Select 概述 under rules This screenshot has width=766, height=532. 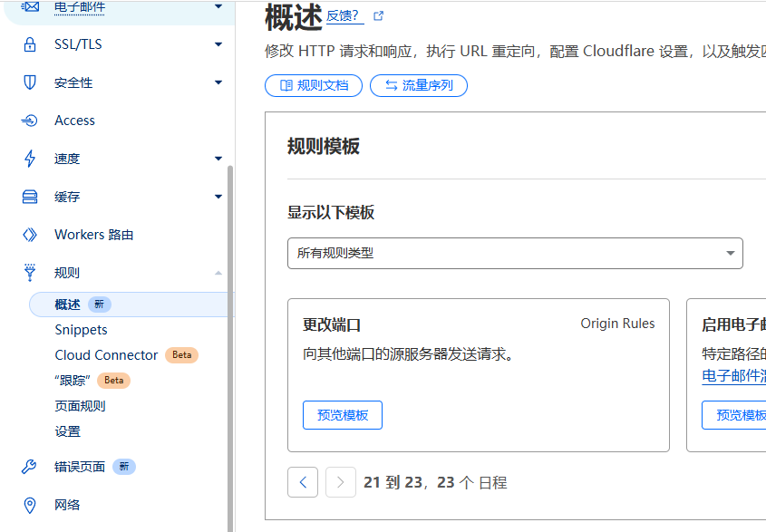[x=67, y=305]
